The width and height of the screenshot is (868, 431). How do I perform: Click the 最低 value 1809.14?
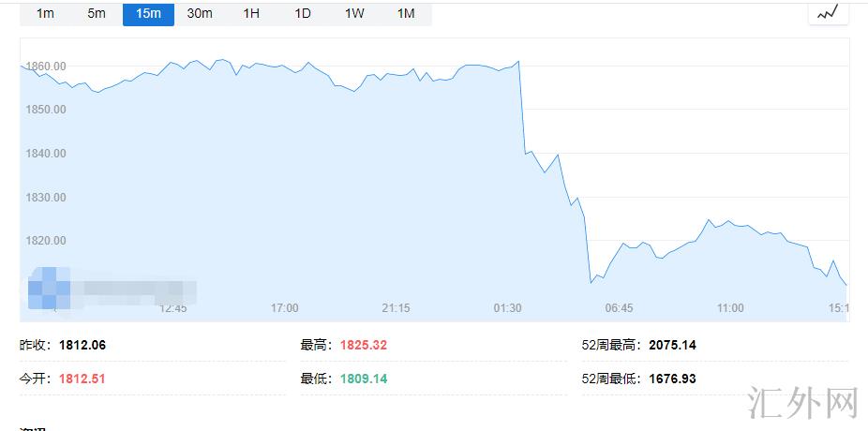(x=364, y=379)
